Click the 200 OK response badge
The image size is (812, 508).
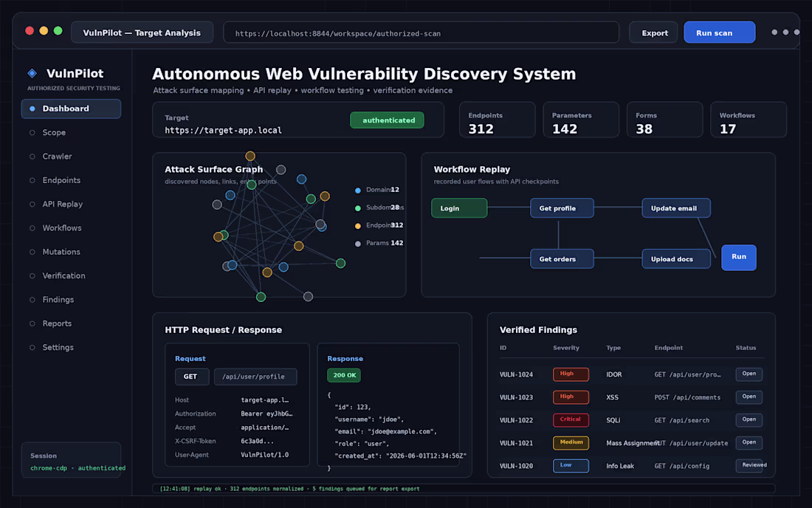coord(344,375)
